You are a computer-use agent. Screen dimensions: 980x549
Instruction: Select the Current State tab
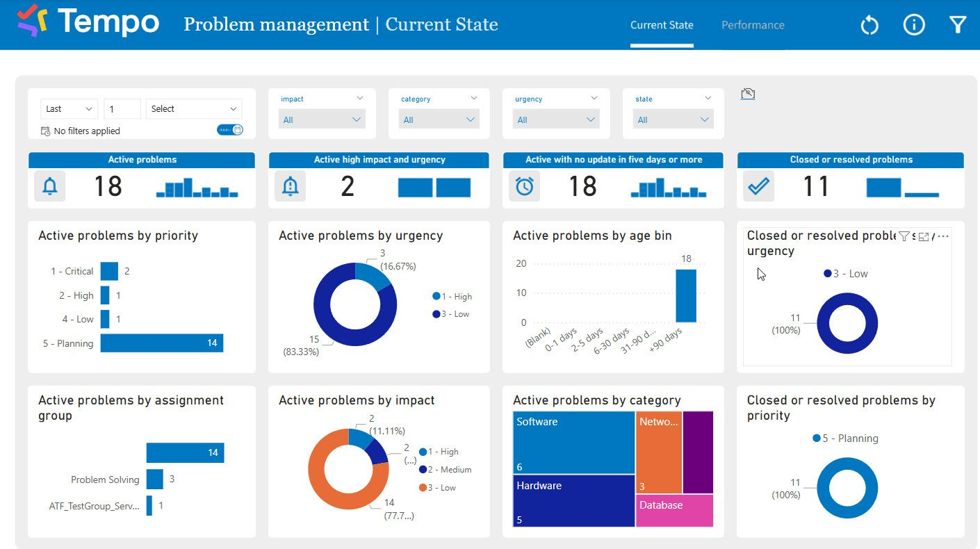tap(662, 25)
